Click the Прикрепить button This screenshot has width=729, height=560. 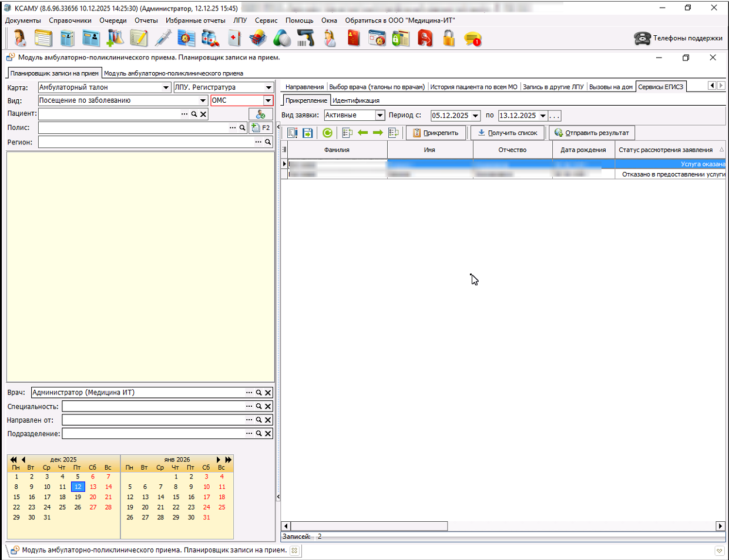435,133
